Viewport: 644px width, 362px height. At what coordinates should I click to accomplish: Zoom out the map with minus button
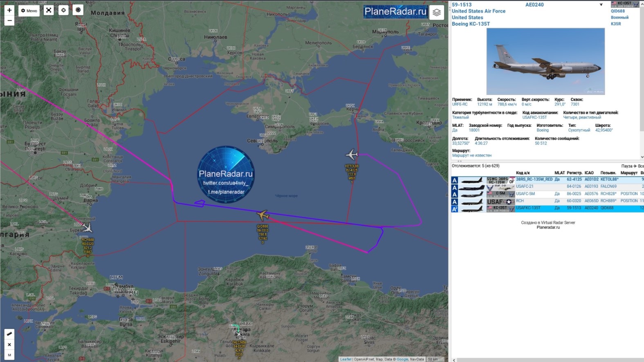coord(9,21)
